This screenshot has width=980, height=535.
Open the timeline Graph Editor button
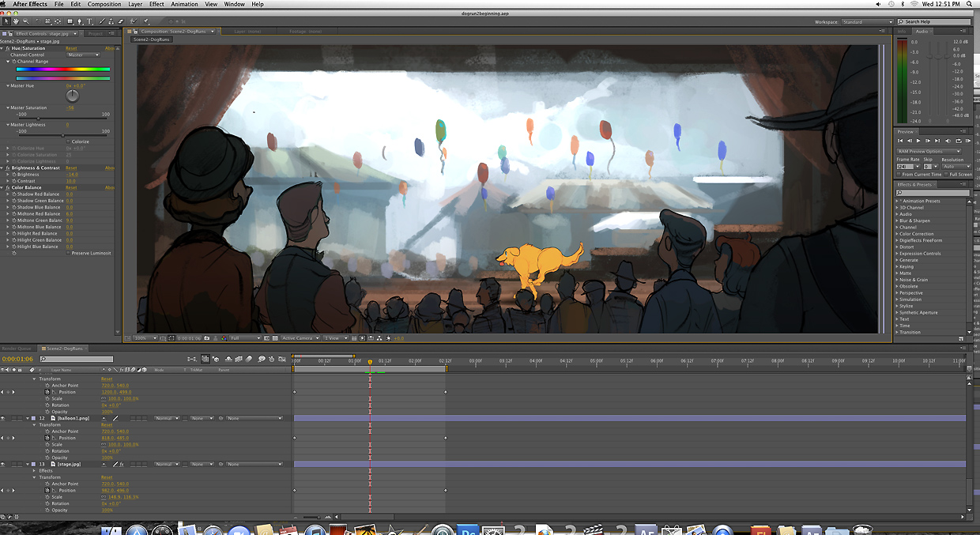(281, 359)
